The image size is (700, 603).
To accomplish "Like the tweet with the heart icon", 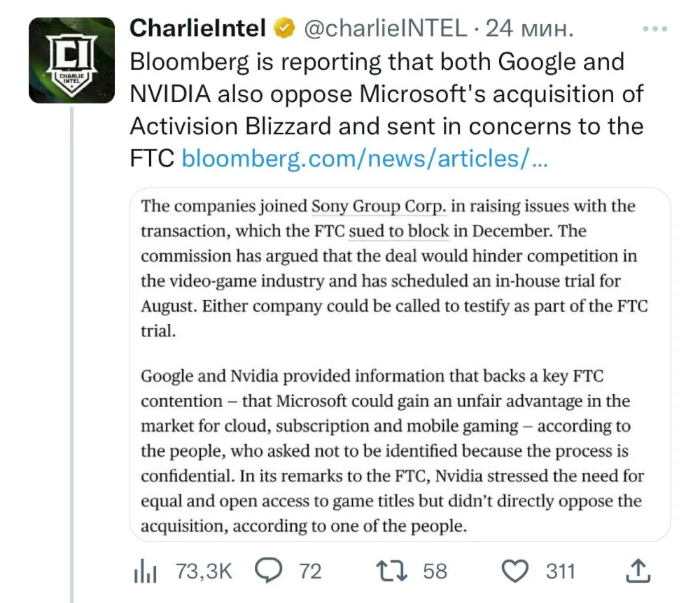I will [x=515, y=572].
